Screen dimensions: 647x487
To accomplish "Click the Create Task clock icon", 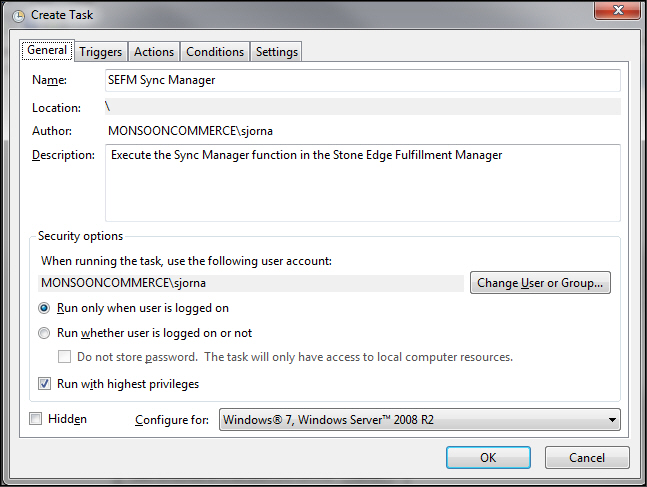I will 18,16.
